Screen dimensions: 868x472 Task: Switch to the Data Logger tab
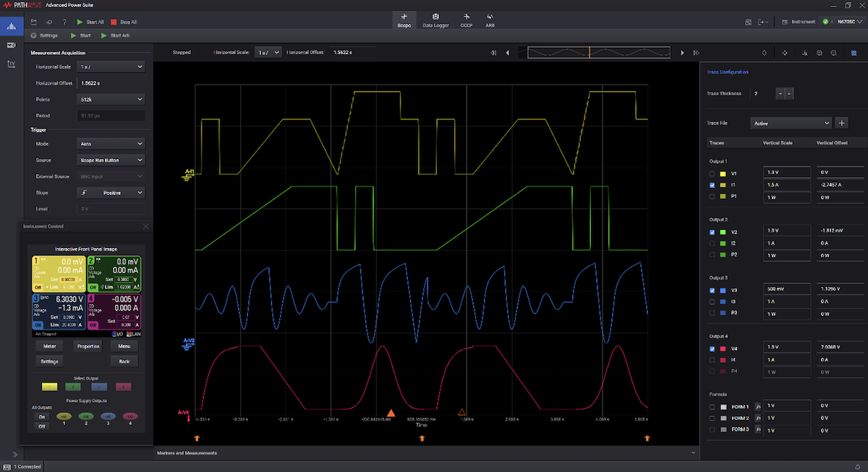(x=435, y=20)
